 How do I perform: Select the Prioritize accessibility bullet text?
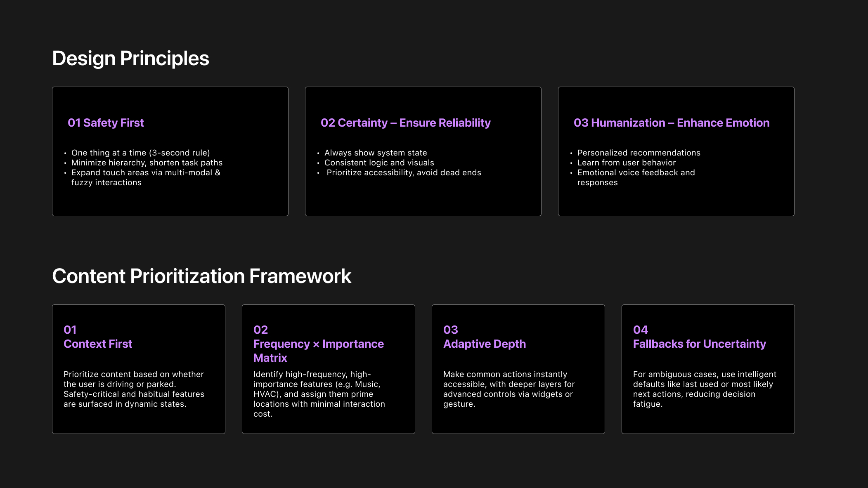(x=403, y=172)
